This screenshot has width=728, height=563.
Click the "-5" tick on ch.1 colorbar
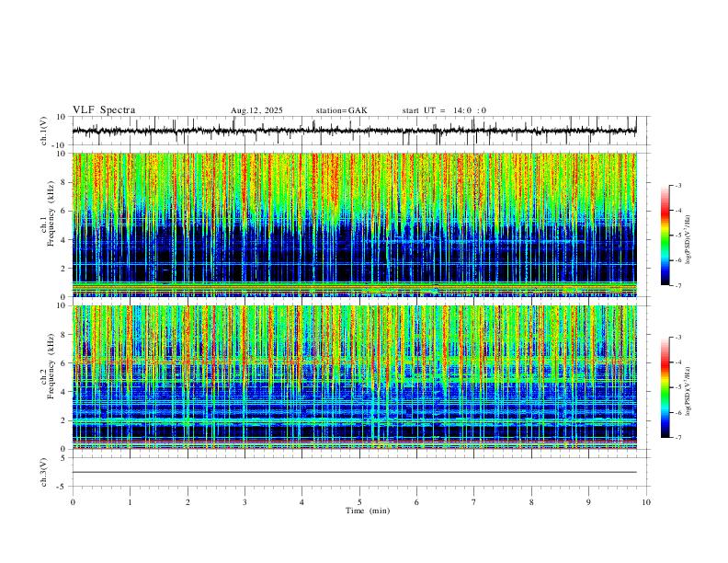pos(677,236)
